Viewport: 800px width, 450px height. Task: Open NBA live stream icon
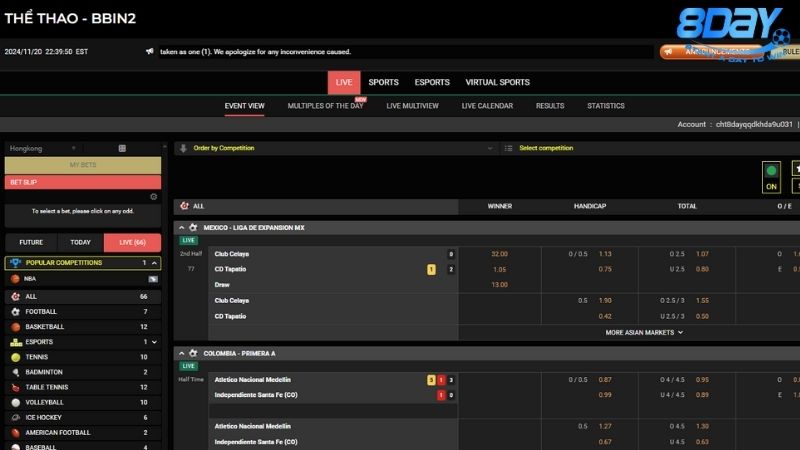click(153, 279)
